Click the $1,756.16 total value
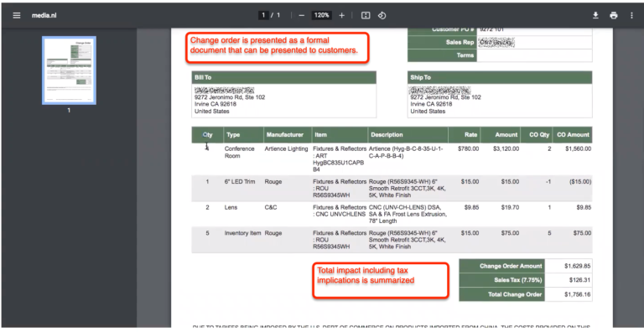Viewport: 644px width, 333px height. click(x=578, y=294)
